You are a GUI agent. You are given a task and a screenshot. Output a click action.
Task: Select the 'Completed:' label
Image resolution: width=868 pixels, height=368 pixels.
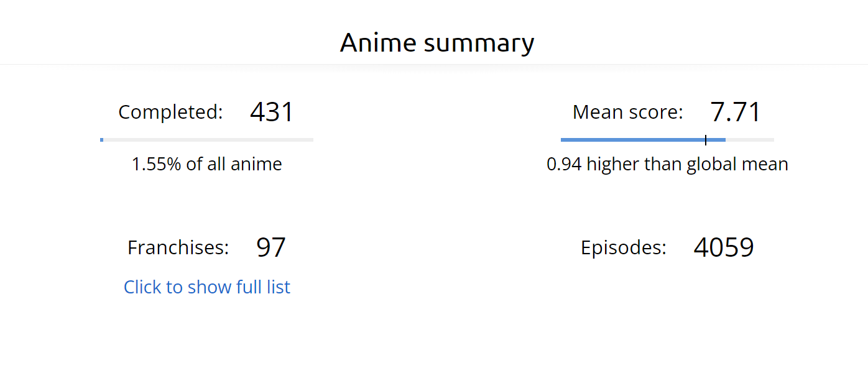coord(170,112)
